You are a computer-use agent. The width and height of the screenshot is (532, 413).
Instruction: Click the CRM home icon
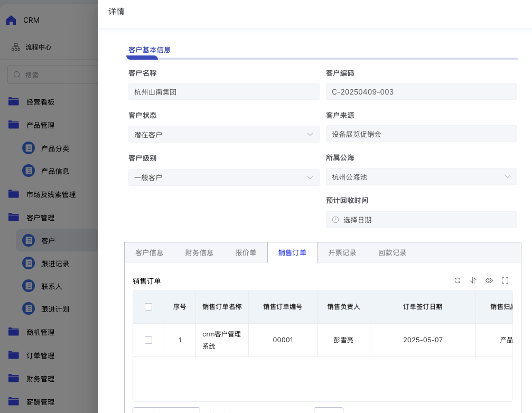[x=11, y=21]
